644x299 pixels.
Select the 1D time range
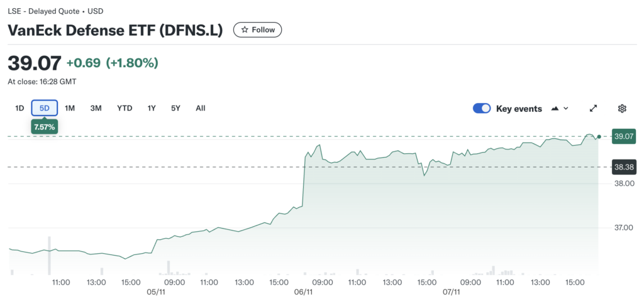point(19,108)
